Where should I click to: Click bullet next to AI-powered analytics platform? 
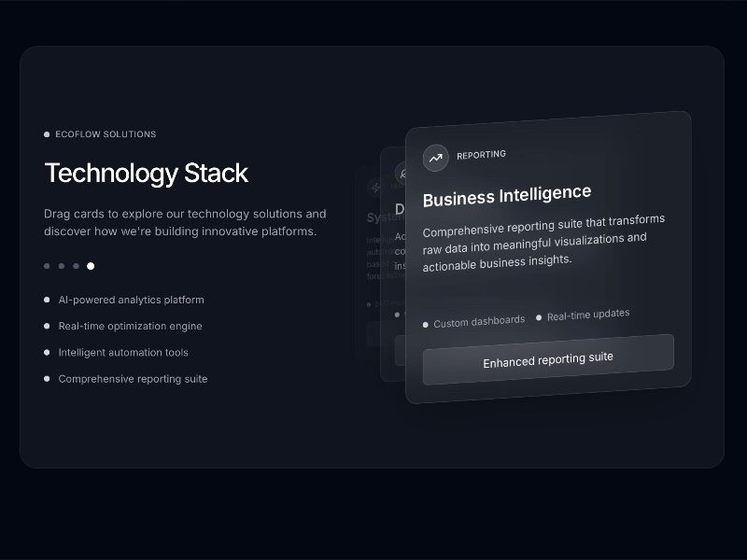click(47, 300)
